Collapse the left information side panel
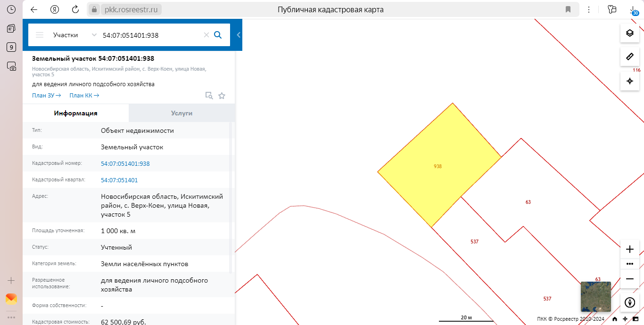This screenshot has height=325, width=644. [x=238, y=35]
